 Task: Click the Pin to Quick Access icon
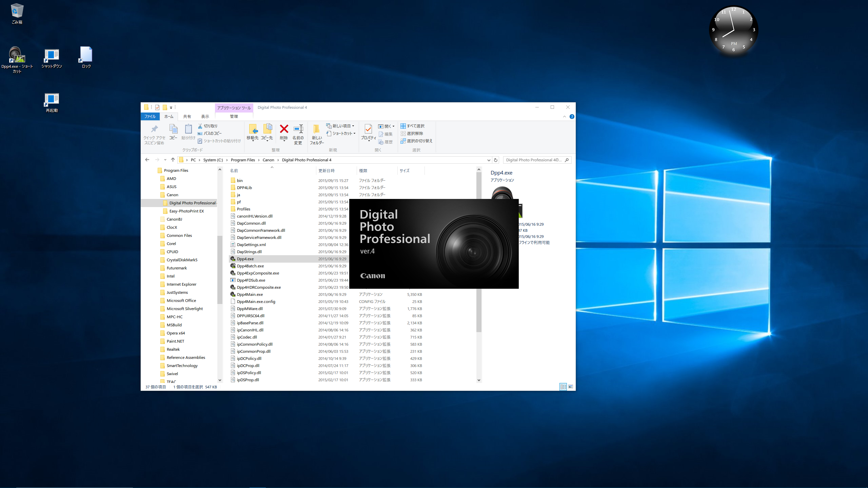[x=154, y=134]
